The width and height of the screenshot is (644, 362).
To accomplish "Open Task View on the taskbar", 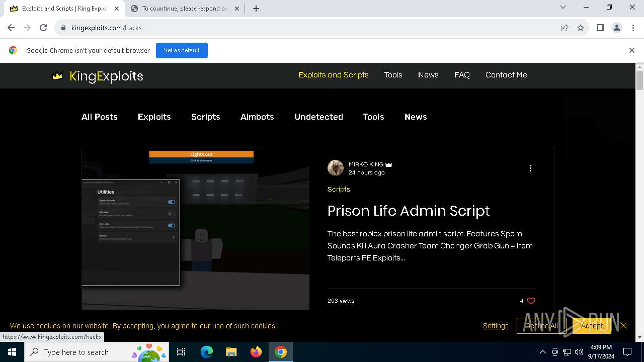I will (181, 352).
